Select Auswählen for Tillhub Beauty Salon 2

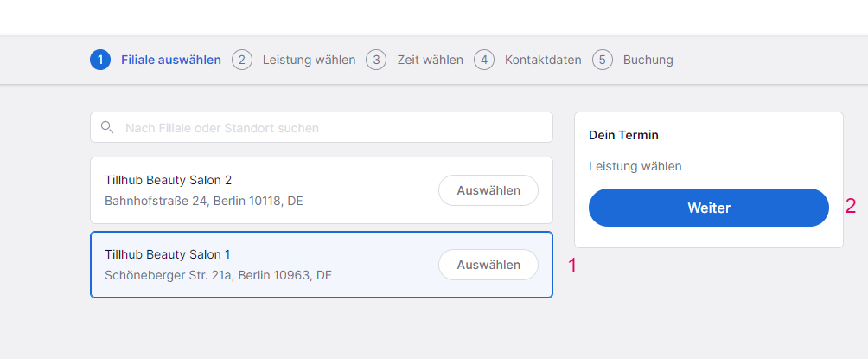pyautogui.click(x=488, y=190)
